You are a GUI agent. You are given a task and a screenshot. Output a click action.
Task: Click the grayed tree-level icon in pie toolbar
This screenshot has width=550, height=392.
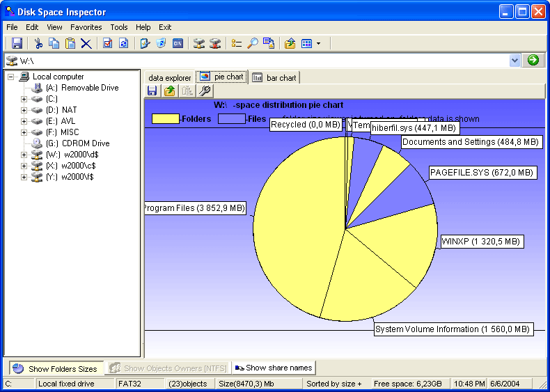point(187,91)
